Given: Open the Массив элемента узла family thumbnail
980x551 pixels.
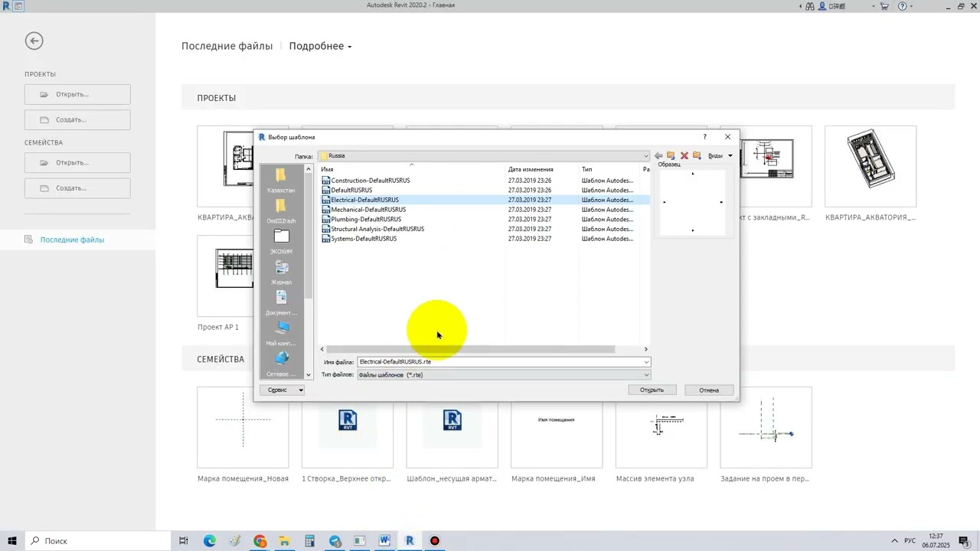Looking at the screenshot, I should (661, 427).
